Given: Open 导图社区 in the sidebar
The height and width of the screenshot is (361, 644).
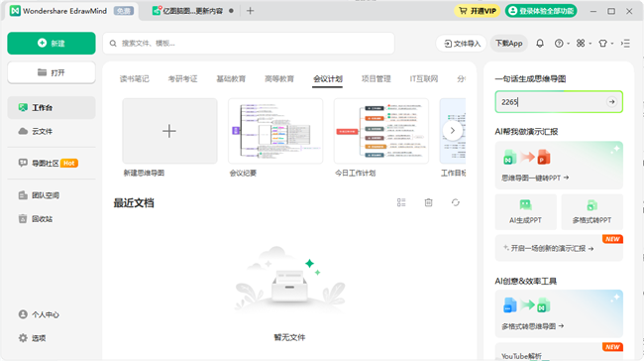Looking at the screenshot, I should (x=52, y=164).
